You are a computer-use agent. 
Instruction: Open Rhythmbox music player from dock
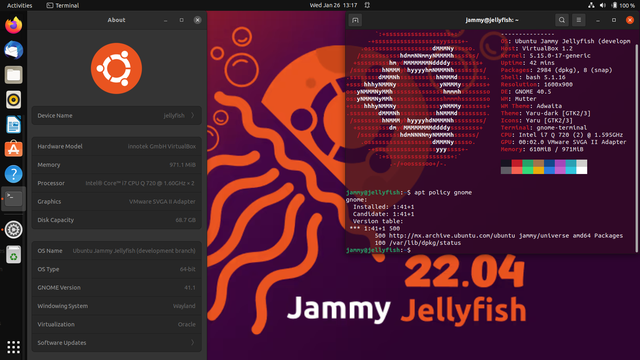pyautogui.click(x=13, y=100)
